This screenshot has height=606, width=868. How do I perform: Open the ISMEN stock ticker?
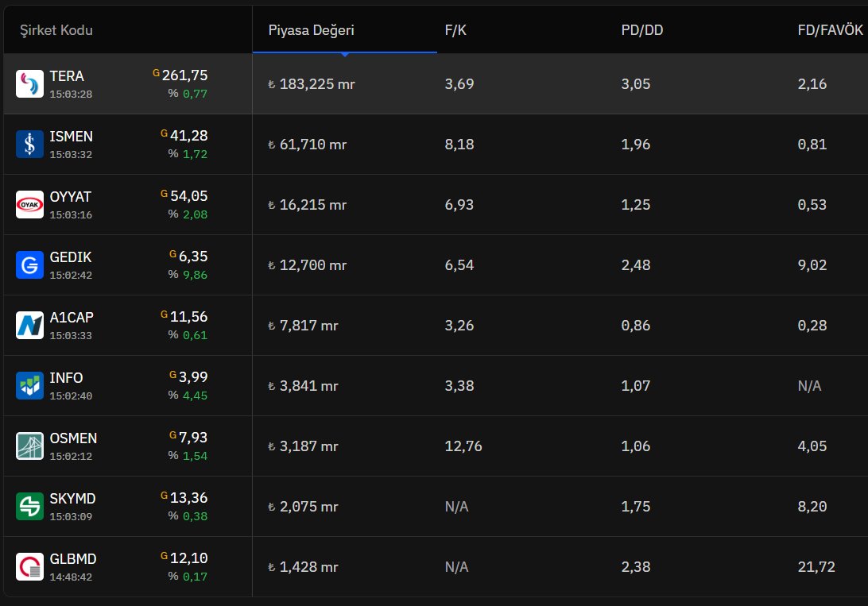coord(72,136)
